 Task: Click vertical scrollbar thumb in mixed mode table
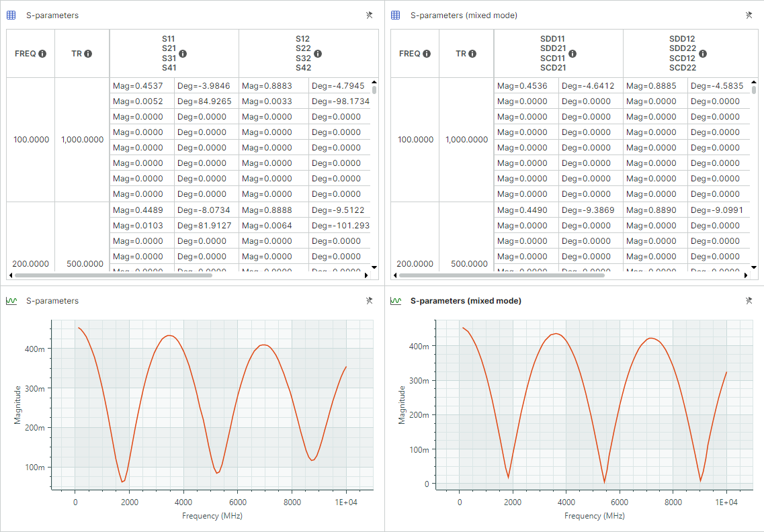[x=754, y=89]
